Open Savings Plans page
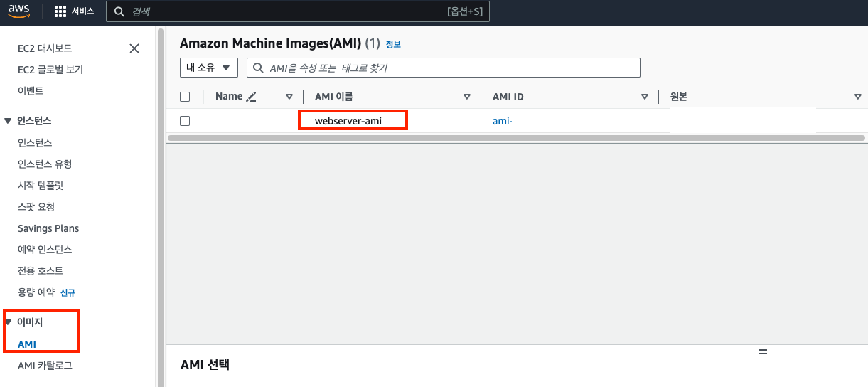The height and width of the screenshot is (387, 868). tap(48, 228)
